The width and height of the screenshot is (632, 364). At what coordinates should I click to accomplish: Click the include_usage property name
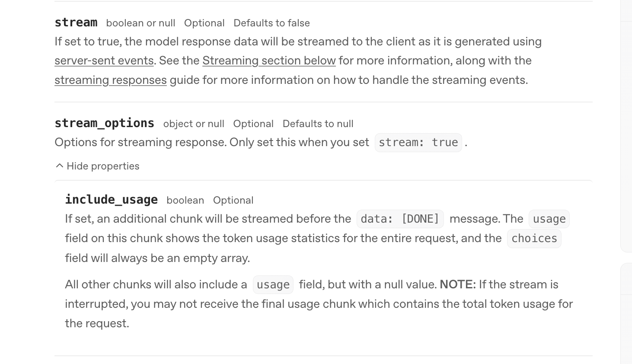click(x=111, y=200)
